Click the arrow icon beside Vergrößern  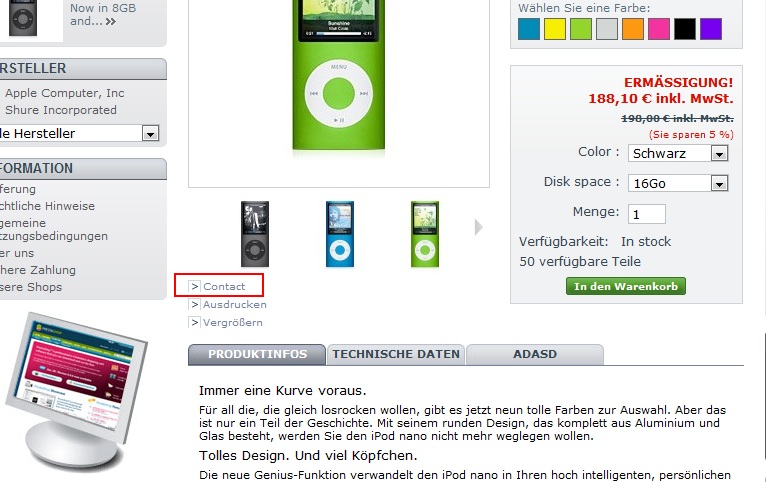(x=194, y=322)
